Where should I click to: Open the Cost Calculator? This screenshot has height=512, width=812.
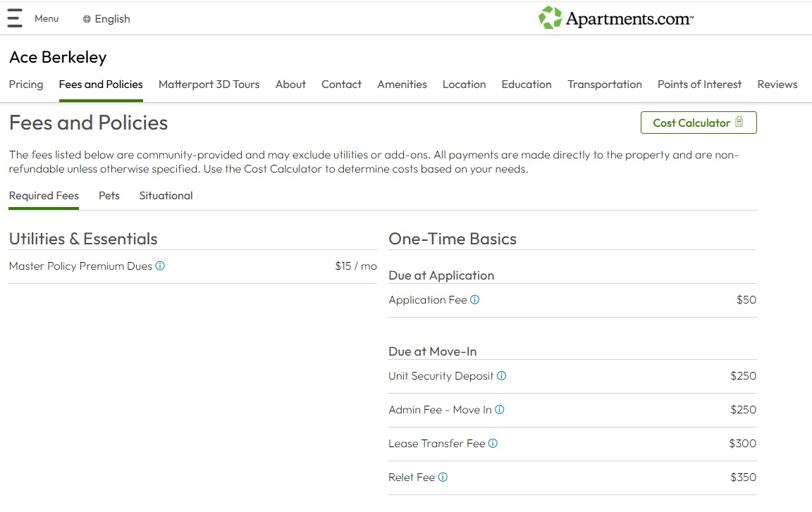click(698, 123)
